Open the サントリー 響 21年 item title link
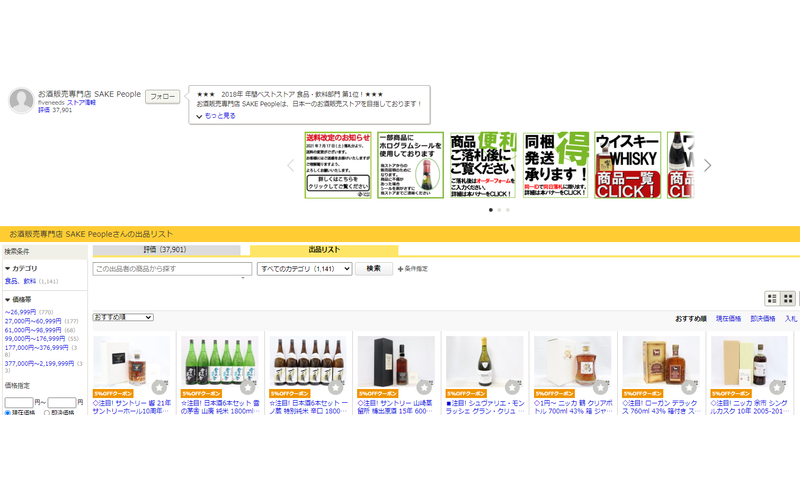 click(132, 407)
